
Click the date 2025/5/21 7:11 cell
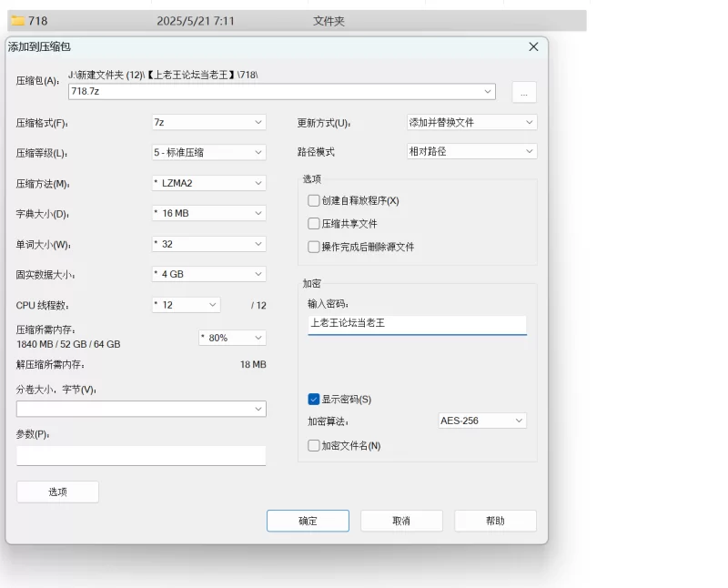click(x=196, y=21)
